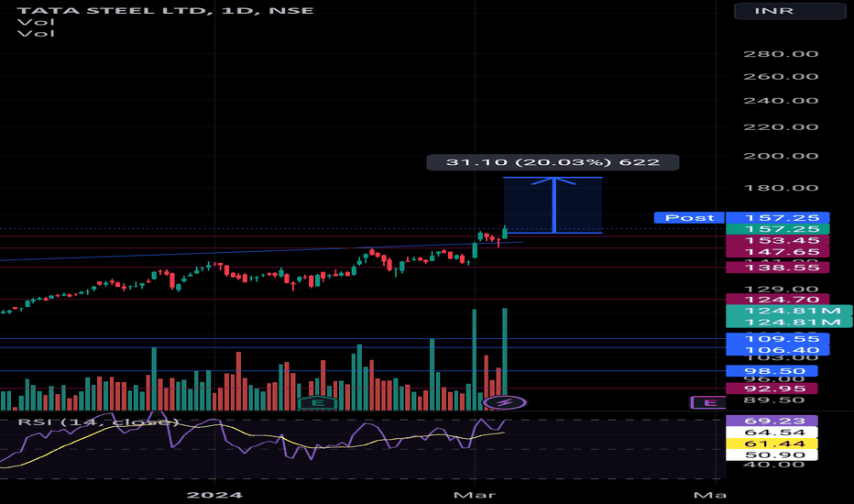Viewport: 854px width, 504px height.
Task: Click the 98.50 blue level tag
Action: pos(772,371)
